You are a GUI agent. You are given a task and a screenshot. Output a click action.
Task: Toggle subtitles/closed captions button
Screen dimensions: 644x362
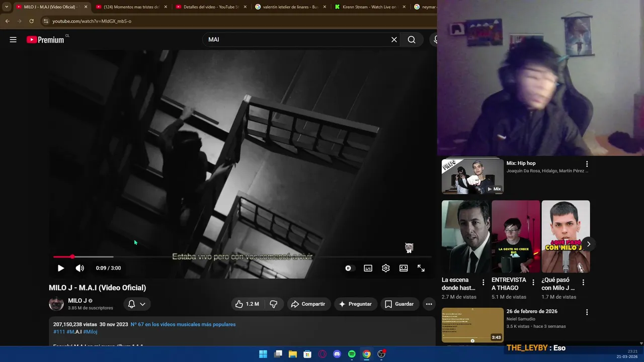368,268
